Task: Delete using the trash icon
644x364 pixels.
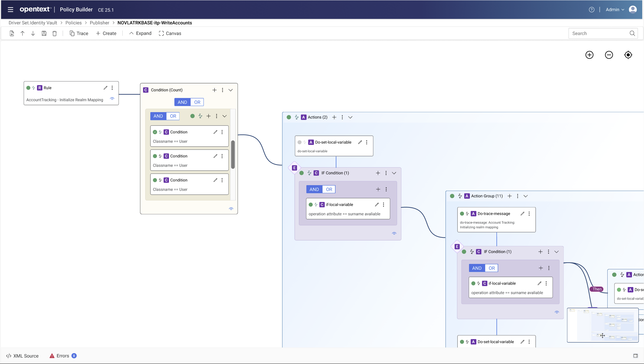Action: click(54, 33)
